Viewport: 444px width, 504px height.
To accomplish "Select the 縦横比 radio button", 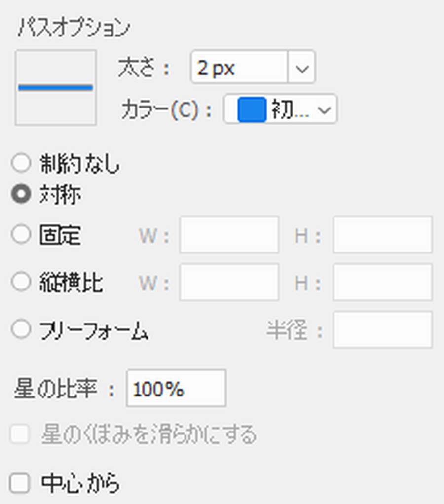I will click(x=21, y=282).
